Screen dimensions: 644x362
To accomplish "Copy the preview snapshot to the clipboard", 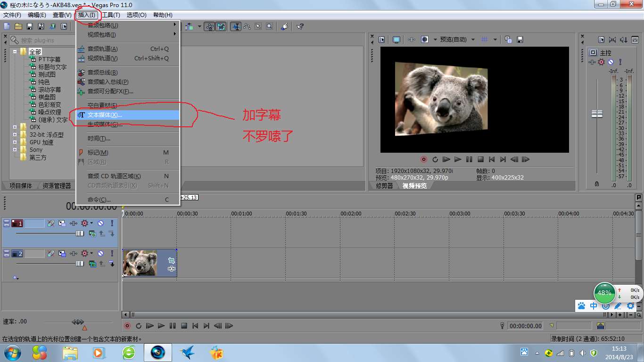I will tap(508, 40).
